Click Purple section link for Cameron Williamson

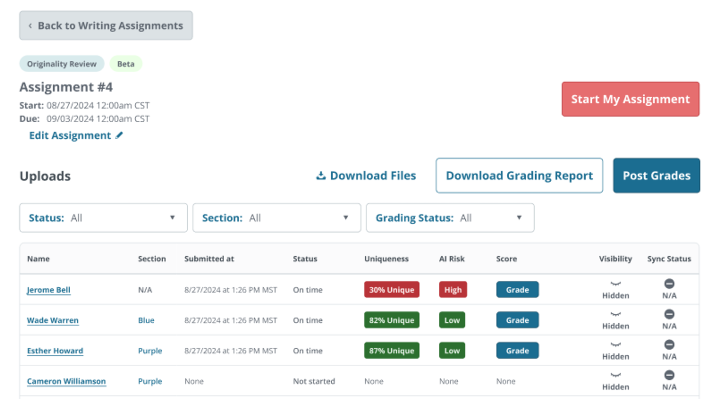[150, 381]
